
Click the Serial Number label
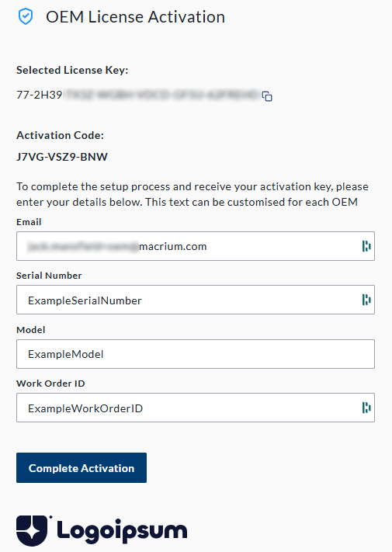click(49, 276)
